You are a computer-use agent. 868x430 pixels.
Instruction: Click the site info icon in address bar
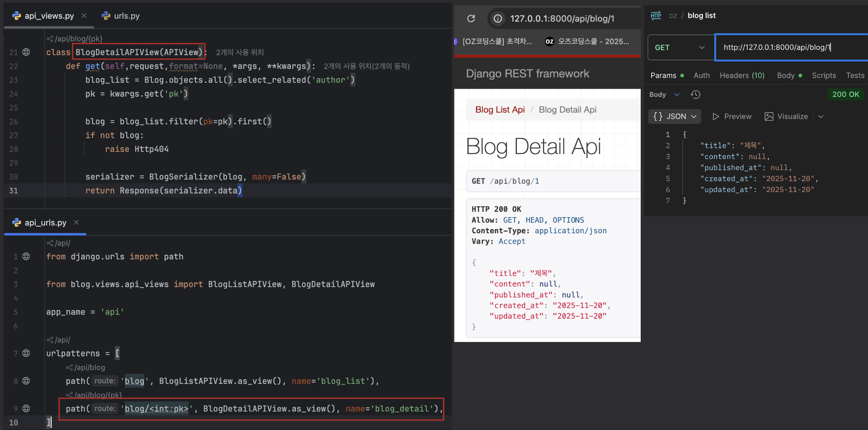coord(498,19)
